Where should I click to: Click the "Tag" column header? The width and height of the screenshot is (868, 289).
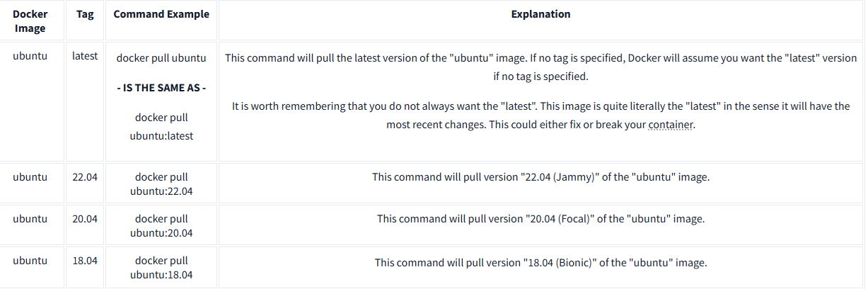tap(85, 14)
